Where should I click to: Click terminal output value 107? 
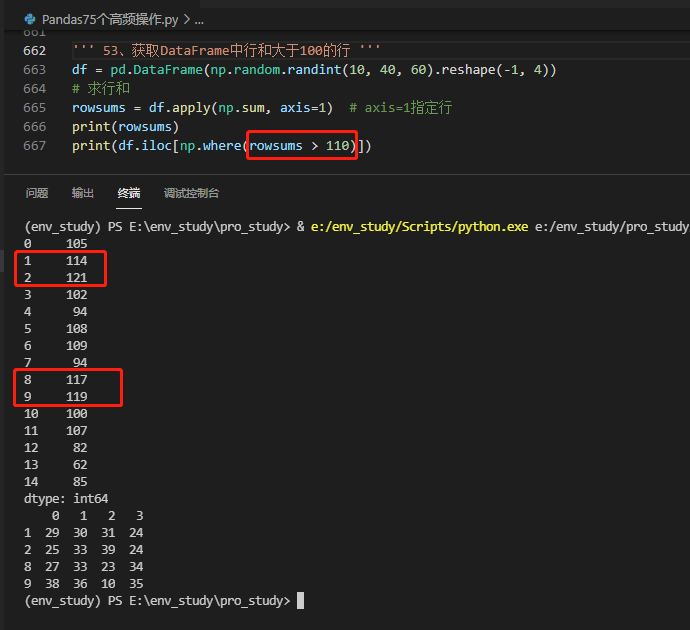coord(77,431)
